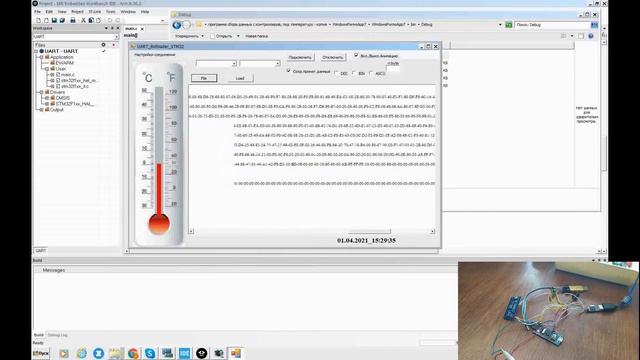This screenshot has width=640, height=360.
Task: Open Internet Explorer from the taskbar
Action: click(82, 353)
